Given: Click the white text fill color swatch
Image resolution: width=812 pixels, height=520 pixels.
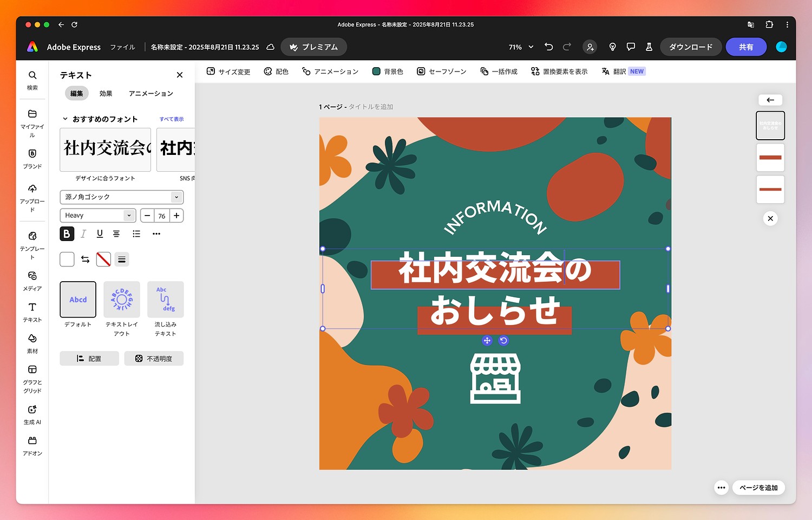Looking at the screenshot, I should 67,259.
